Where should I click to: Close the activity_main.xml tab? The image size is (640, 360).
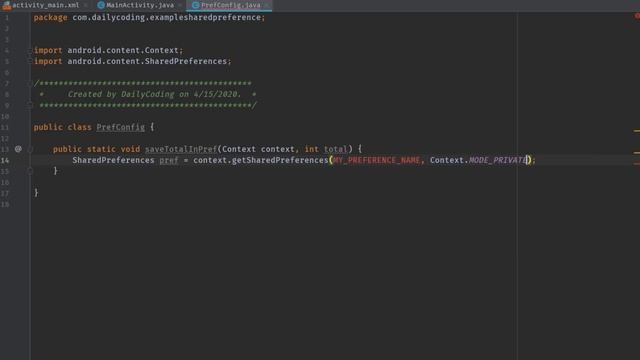point(86,5)
